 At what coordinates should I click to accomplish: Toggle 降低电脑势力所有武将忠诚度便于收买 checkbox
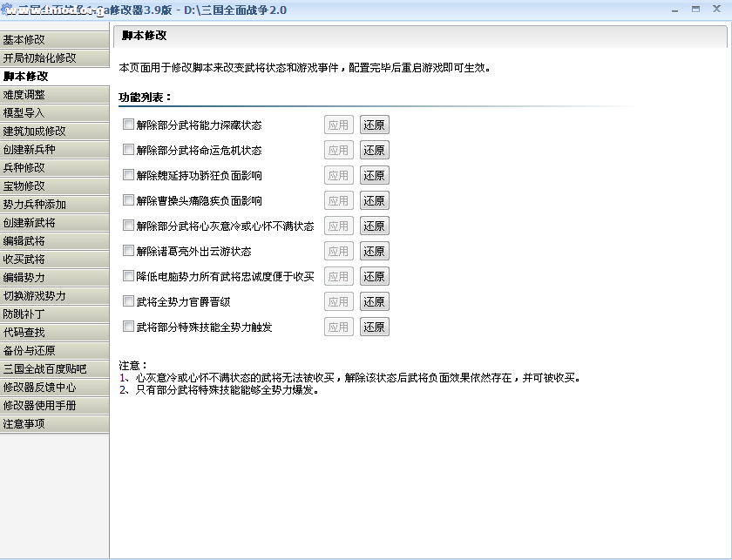coord(129,276)
